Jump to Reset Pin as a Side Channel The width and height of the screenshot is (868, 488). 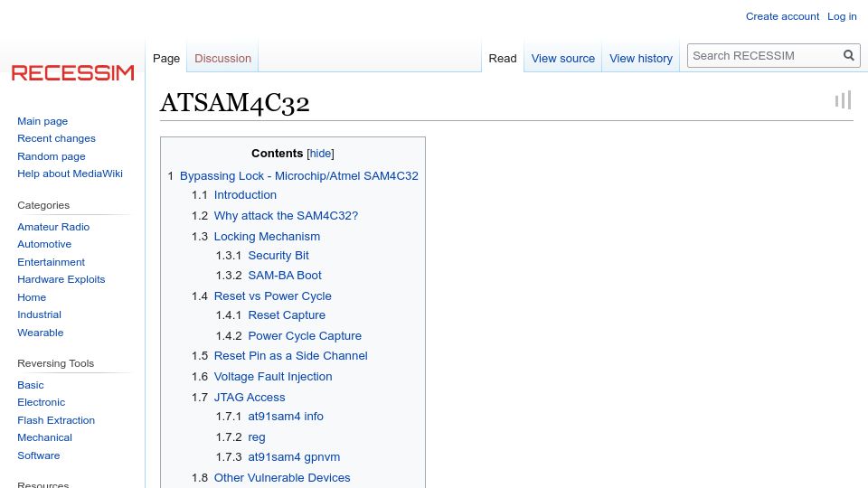[290, 356]
